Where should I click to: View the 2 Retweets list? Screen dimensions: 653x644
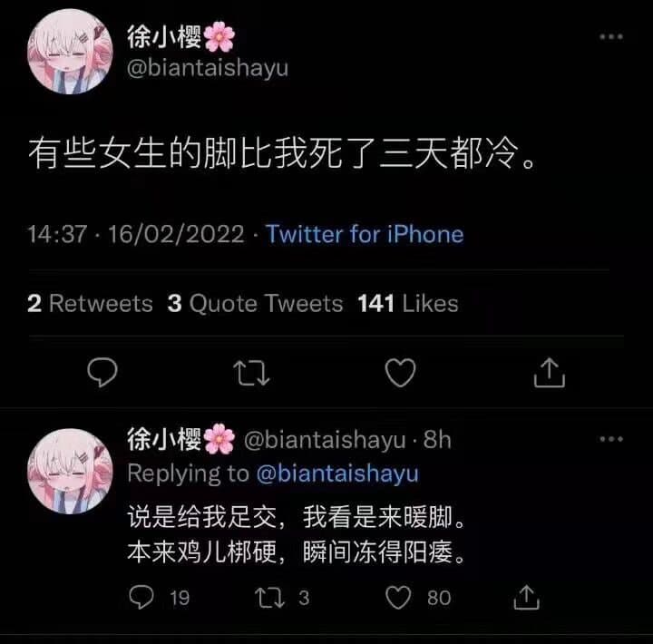pos(90,303)
